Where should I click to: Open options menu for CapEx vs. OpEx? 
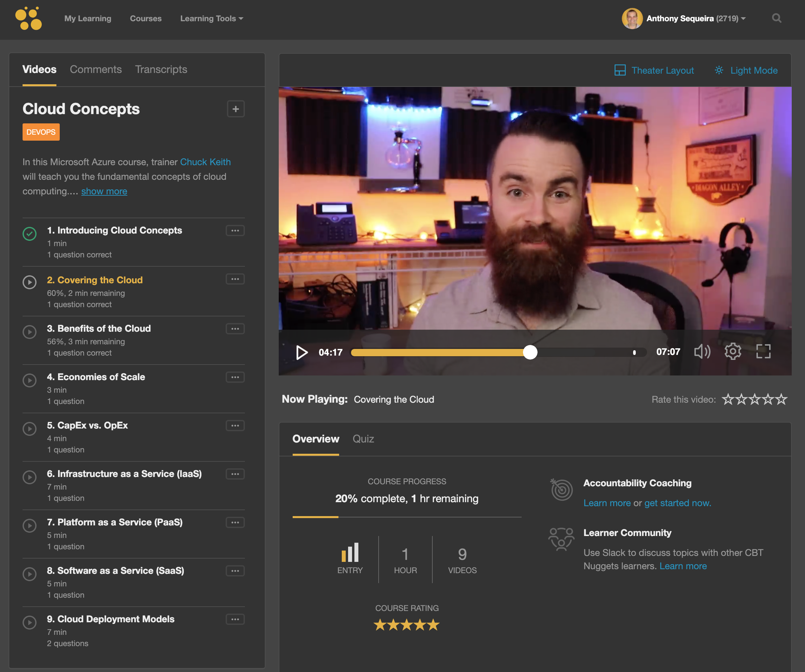point(235,426)
